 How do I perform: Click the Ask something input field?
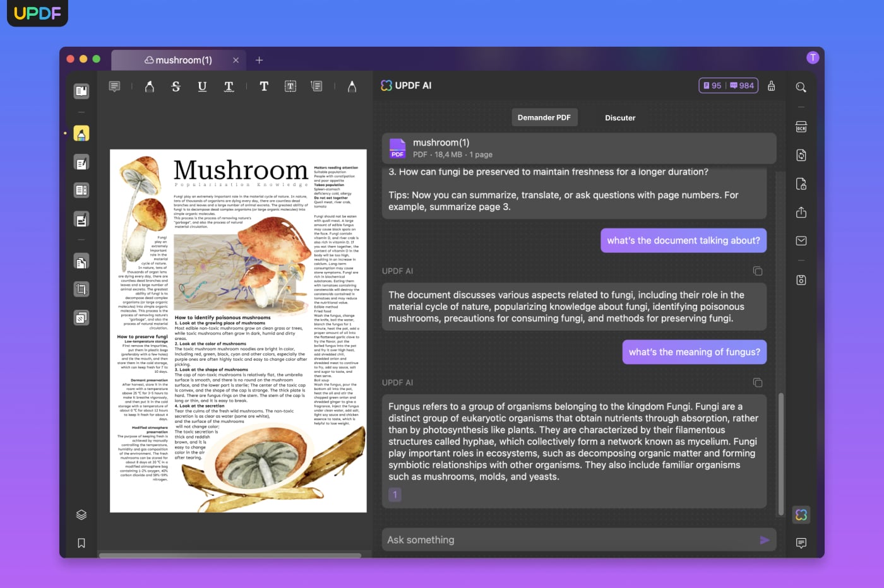[568, 540]
